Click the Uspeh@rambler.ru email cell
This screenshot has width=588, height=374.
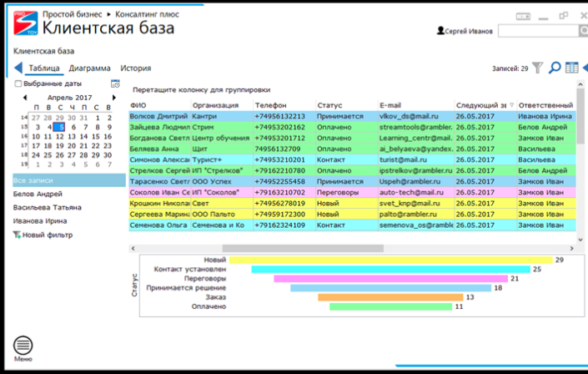(415, 181)
